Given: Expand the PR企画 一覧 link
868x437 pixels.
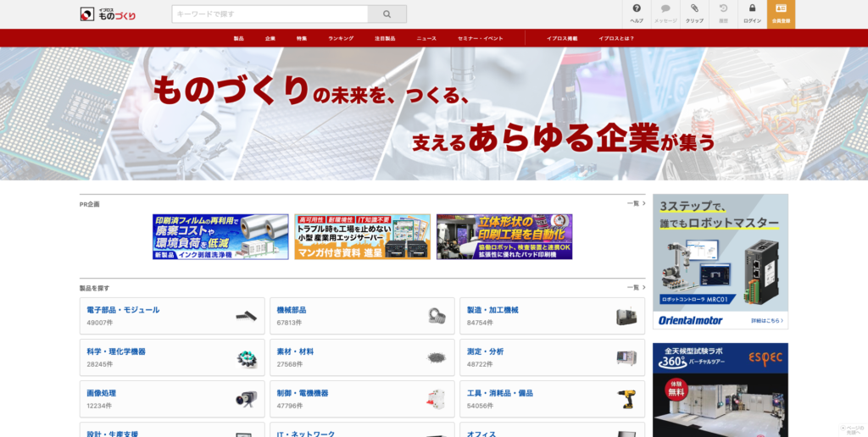Looking at the screenshot, I should tap(636, 203).
